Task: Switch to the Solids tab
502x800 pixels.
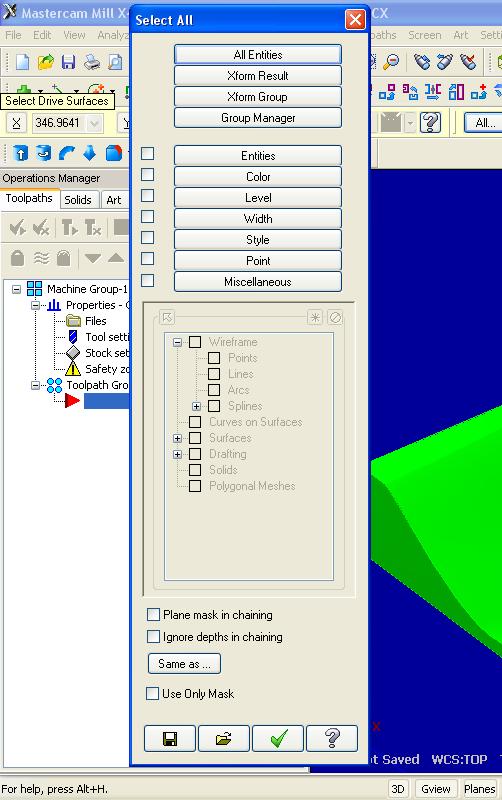Action: coord(78,199)
